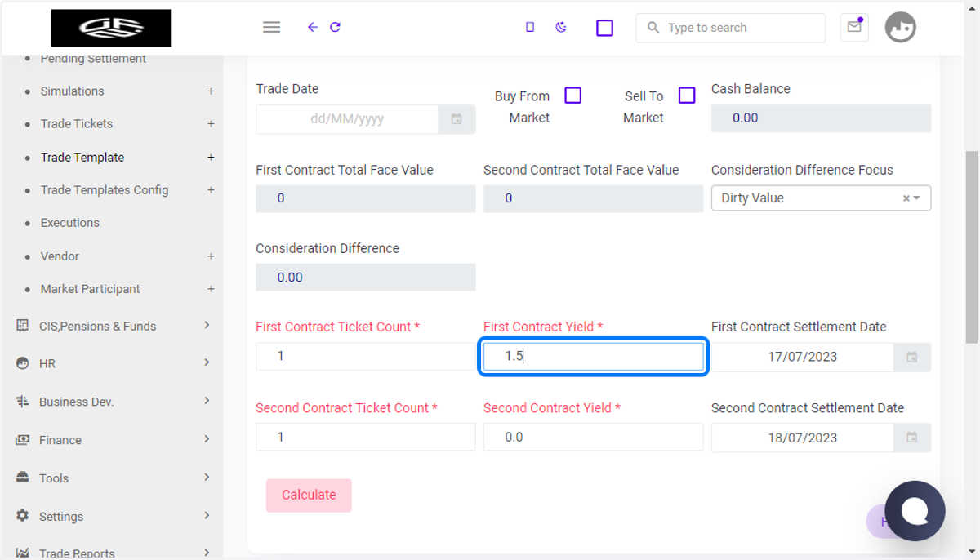Open First Contract Settlement Date calendar

click(912, 357)
